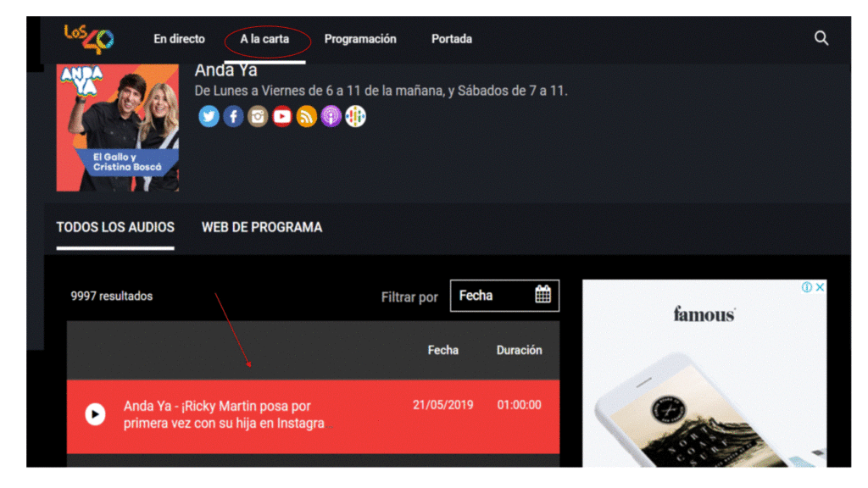Screen dimensions: 868x488
Task: Click the Fecha column header
Action: click(442, 350)
